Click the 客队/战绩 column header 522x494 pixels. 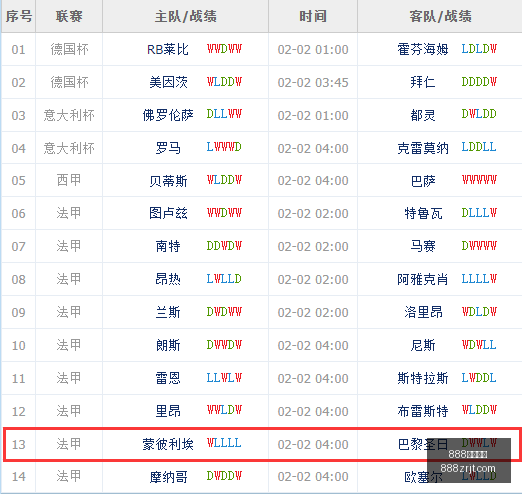click(440, 16)
